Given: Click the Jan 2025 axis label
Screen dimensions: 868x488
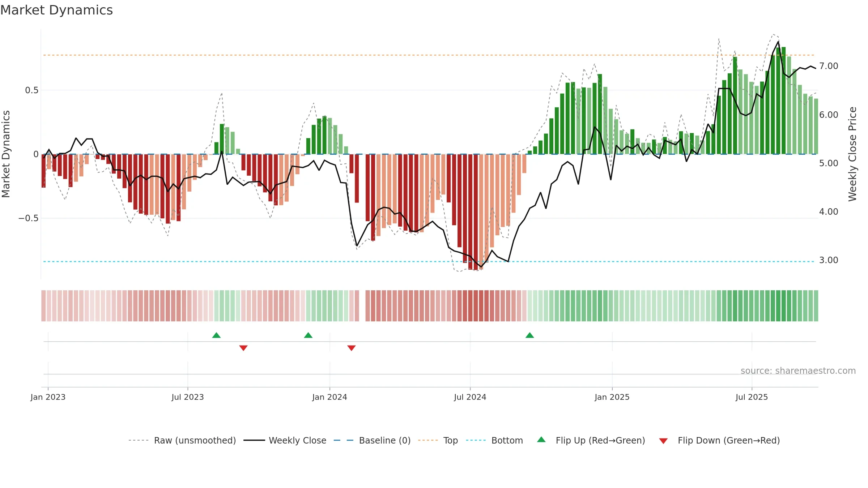Looking at the screenshot, I should pyautogui.click(x=612, y=397).
